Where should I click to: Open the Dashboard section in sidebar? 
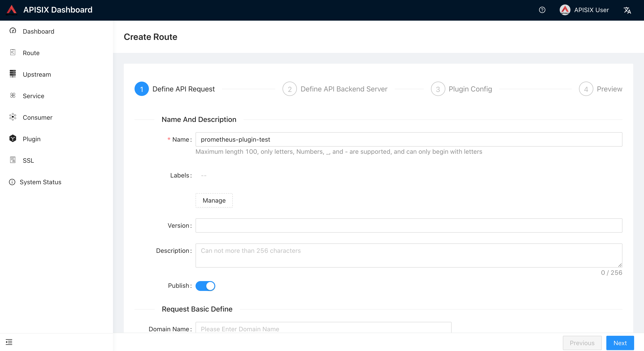[39, 31]
